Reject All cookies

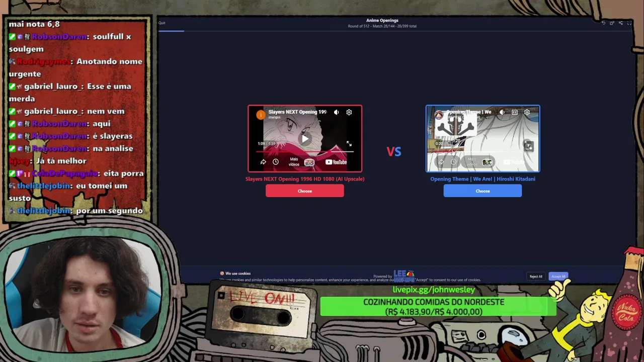(x=536, y=277)
